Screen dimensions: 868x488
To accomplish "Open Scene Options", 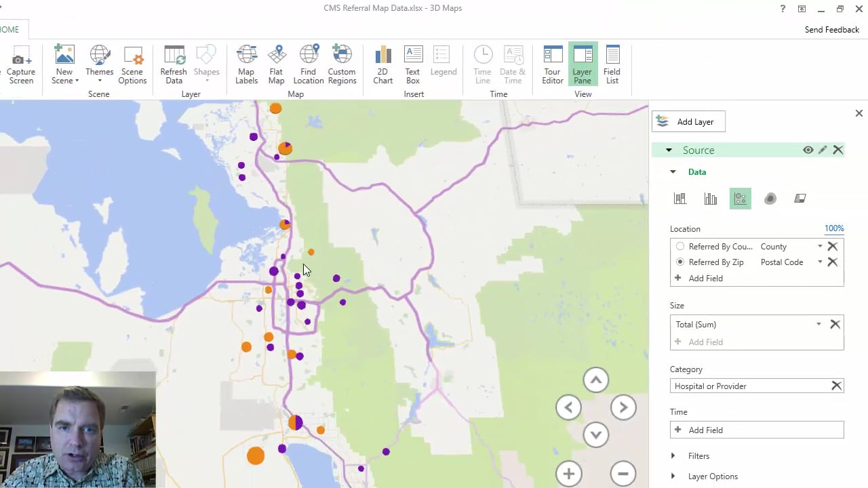I will click(x=132, y=65).
